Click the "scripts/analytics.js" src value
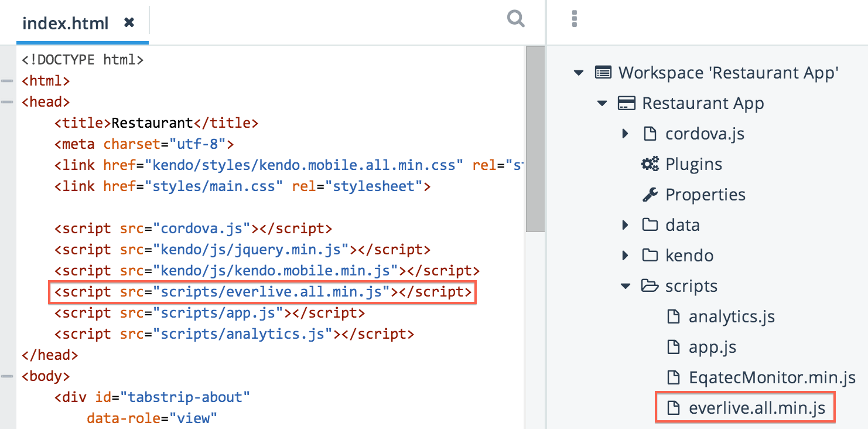 click(x=242, y=334)
